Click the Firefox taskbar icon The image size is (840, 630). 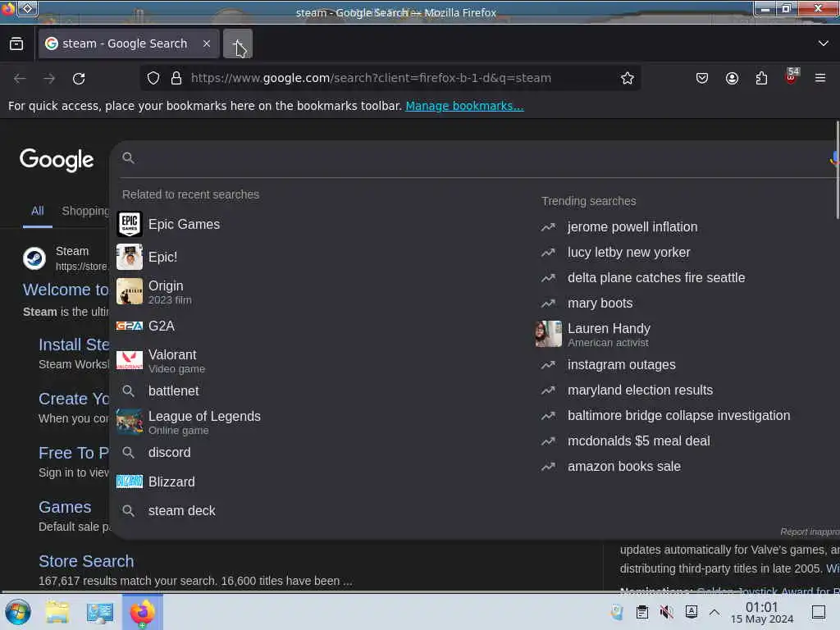coord(142,612)
